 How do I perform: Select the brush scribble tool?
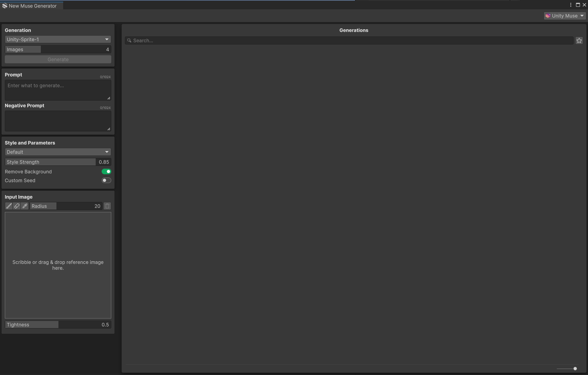[9, 206]
